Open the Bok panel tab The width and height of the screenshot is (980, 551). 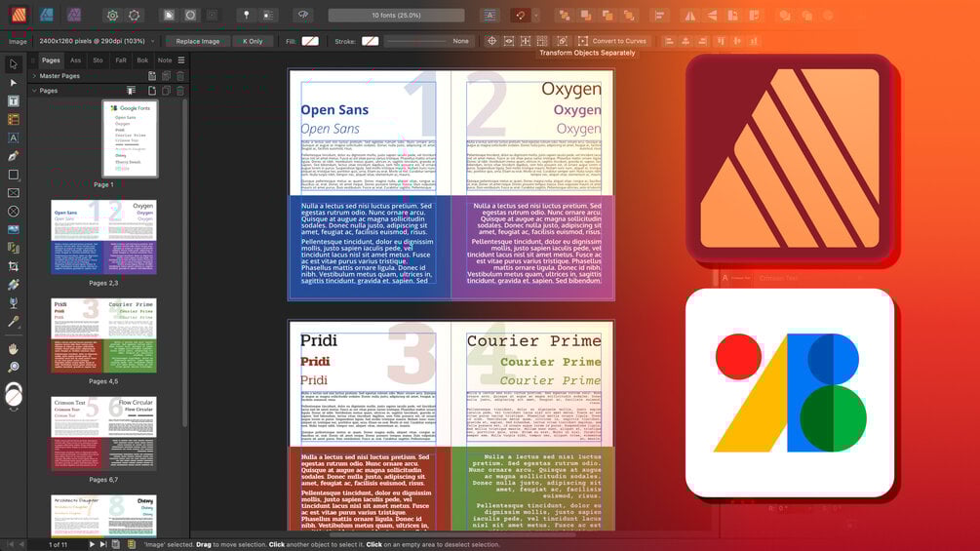pos(142,59)
